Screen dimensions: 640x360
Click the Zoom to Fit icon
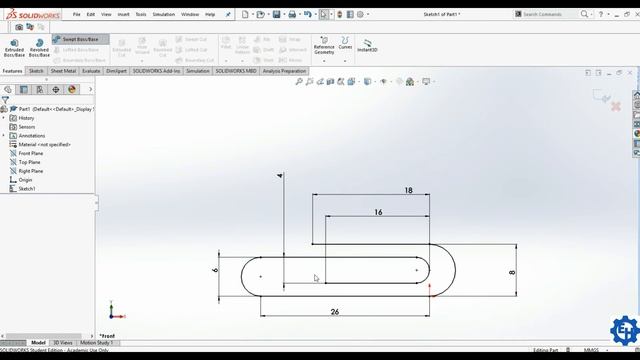[299, 82]
